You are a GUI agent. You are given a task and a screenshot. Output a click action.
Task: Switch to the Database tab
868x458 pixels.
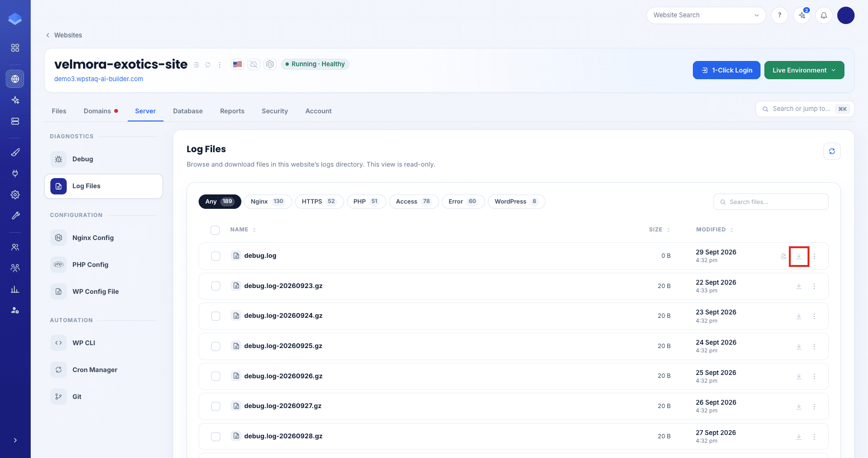click(188, 111)
